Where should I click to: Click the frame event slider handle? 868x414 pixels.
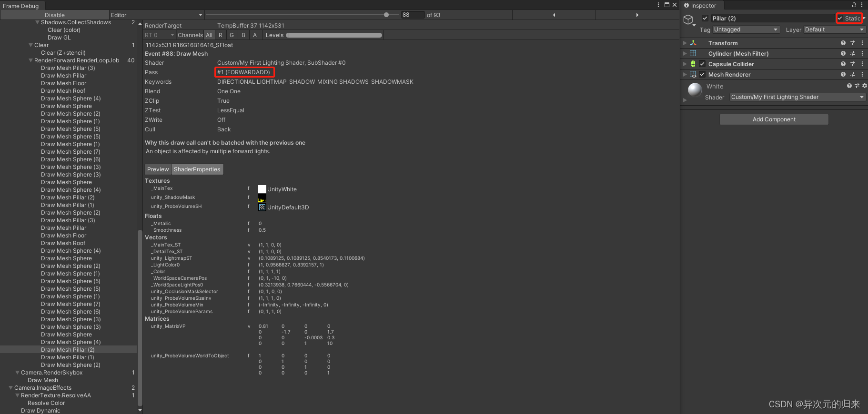tap(386, 15)
